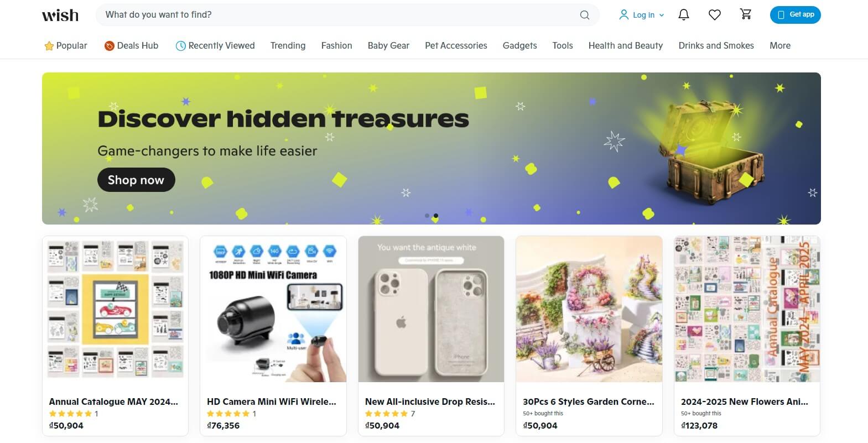Click the Wish logo
Viewport: 868px width, 443px height.
[60, 15]
